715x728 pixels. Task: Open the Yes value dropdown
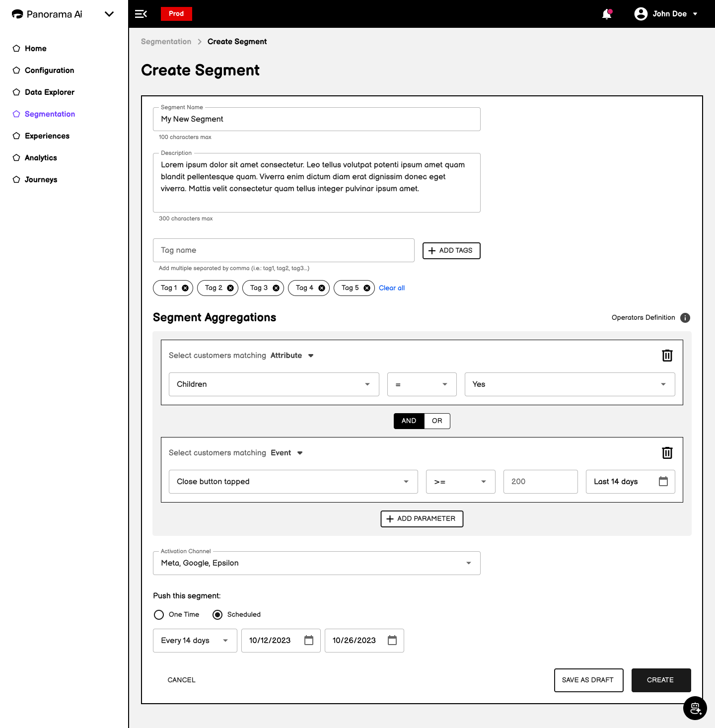tap(570, 384)
